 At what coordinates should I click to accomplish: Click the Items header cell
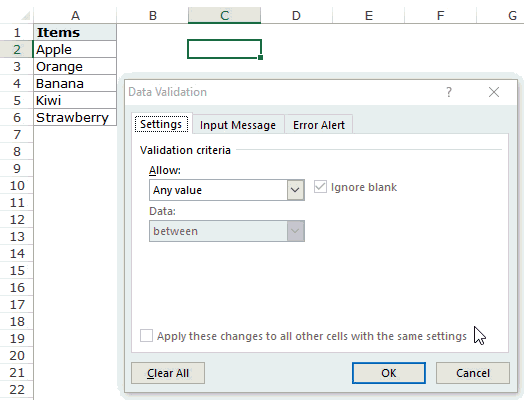tap(75, 32)
